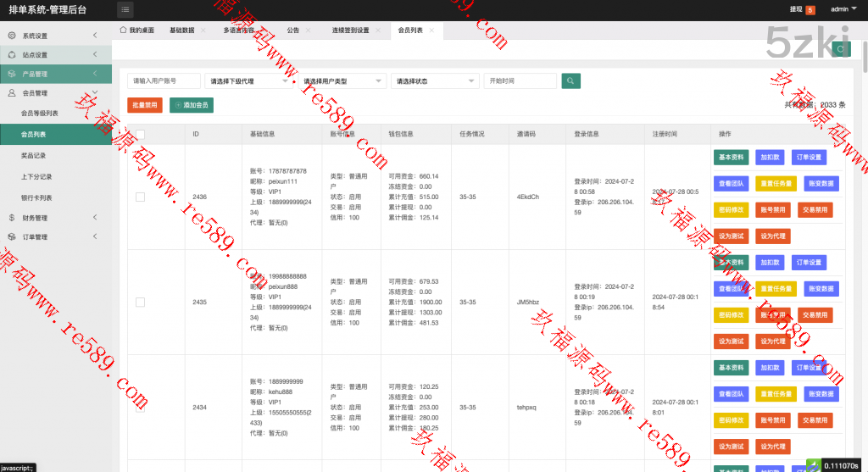868x472 pixels.
Task: Click the 提现 notification badge showing 5
Action: coord(810,10)
